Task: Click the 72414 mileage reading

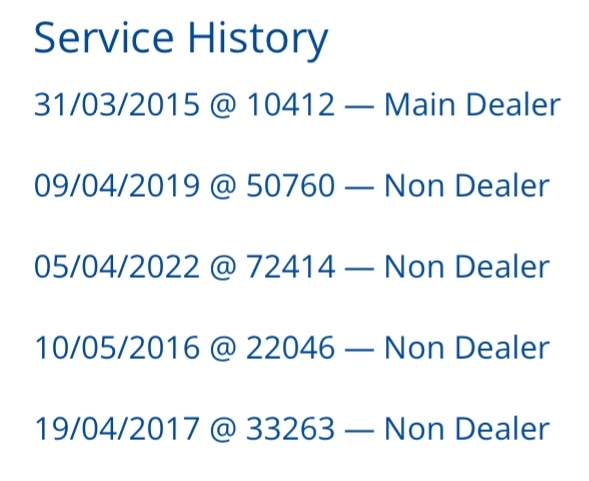Action: point(290,266)
